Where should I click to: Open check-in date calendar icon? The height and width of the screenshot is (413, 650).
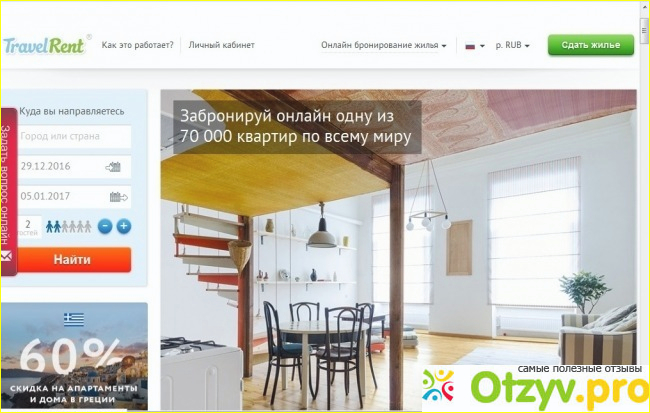(113, 167)
